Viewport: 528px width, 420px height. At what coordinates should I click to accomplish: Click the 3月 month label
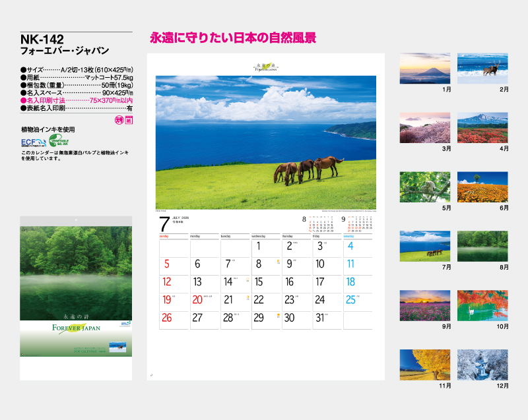447,148
